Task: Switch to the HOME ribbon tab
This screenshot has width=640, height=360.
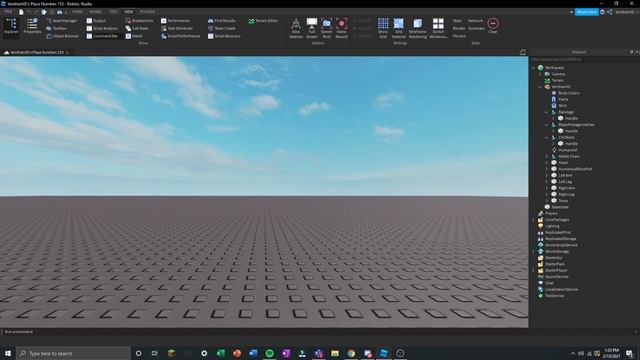Action: [x=77, y=12]
